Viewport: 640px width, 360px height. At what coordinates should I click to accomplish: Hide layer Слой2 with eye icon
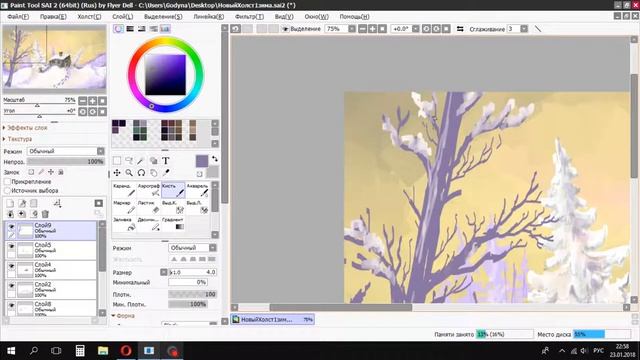[x=11, y=285]
